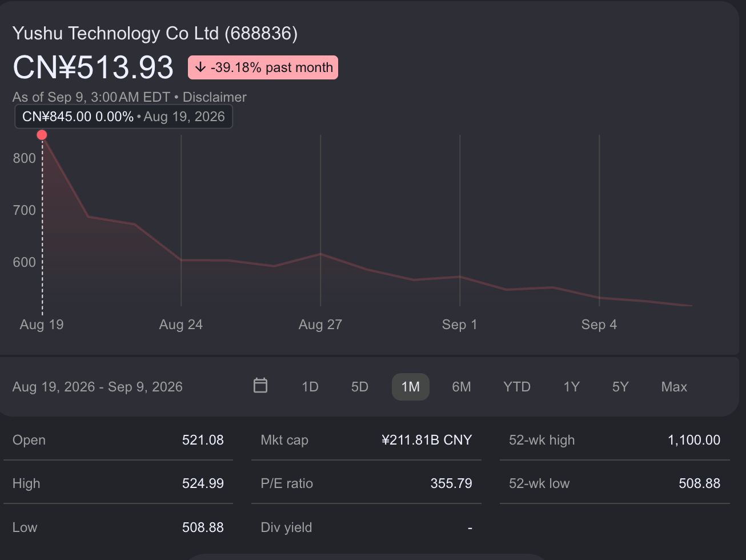Click the 600 y-axis label
The width and height of the screenshot is (746, 560).
pos(25,262)
